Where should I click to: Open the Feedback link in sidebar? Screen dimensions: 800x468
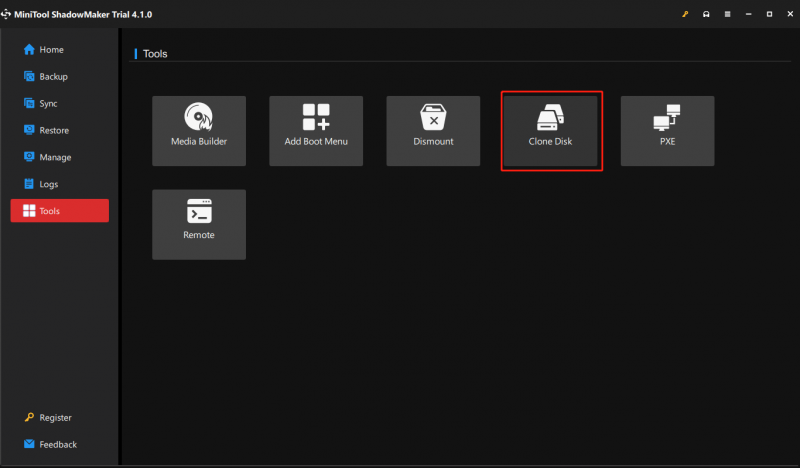[x=51, y=445]
